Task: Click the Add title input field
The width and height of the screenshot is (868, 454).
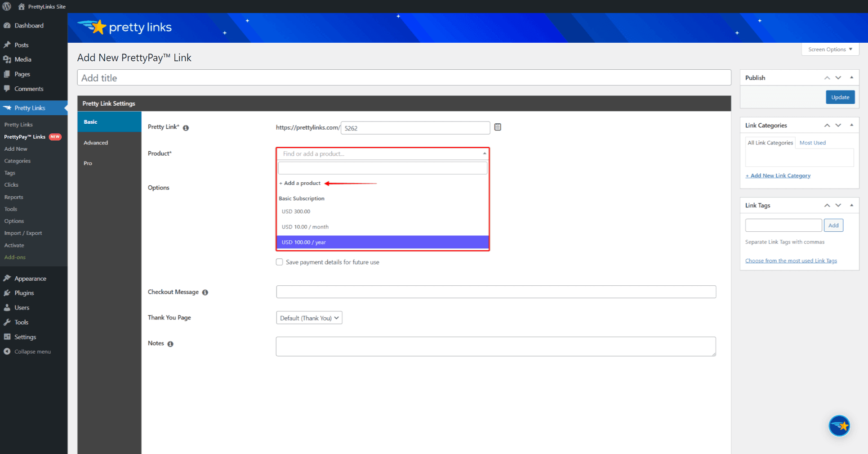Action: click(x=404, y=78)
